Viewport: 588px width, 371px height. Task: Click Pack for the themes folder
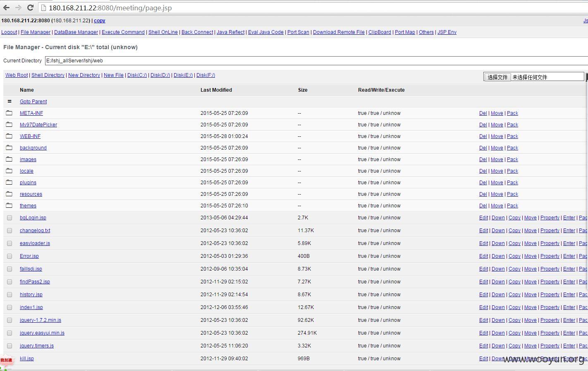click(512, 206)
